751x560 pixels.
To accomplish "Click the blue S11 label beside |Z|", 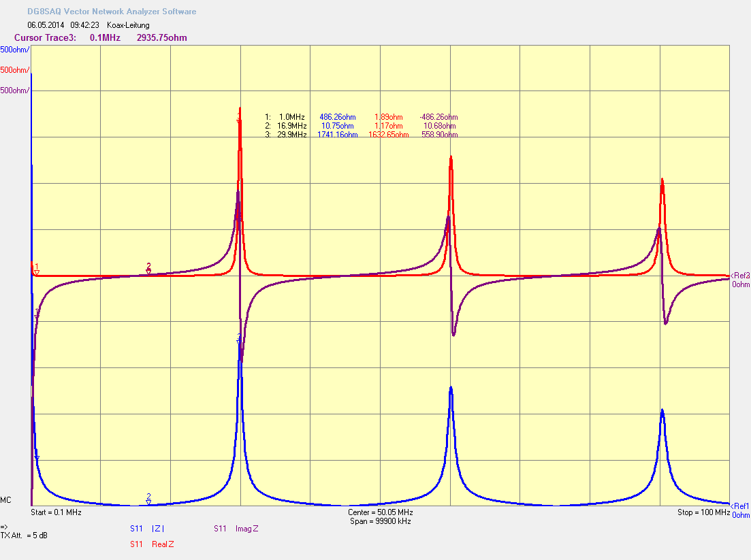I will [x=136, y=529].
